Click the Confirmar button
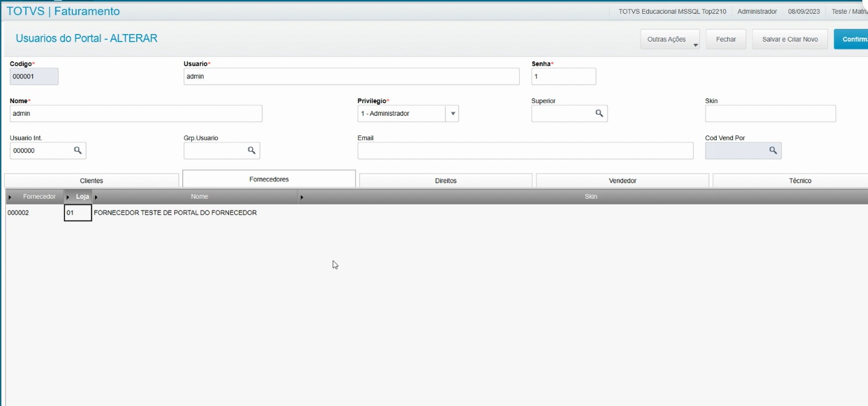Screen dimensions: 868x406 (x=851, y=39)
